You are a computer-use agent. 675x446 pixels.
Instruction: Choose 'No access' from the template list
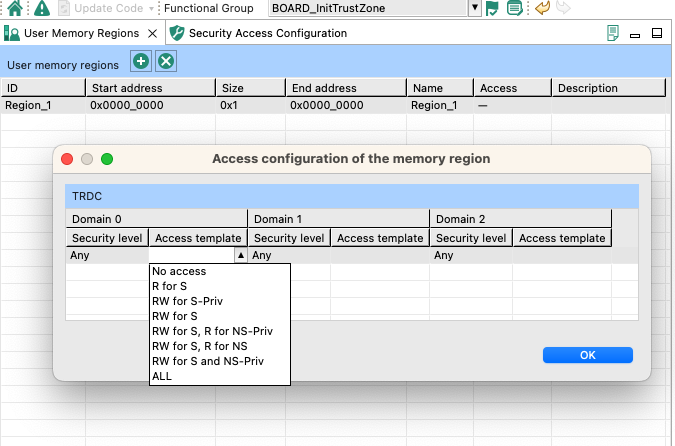click(x=179, y=271)
